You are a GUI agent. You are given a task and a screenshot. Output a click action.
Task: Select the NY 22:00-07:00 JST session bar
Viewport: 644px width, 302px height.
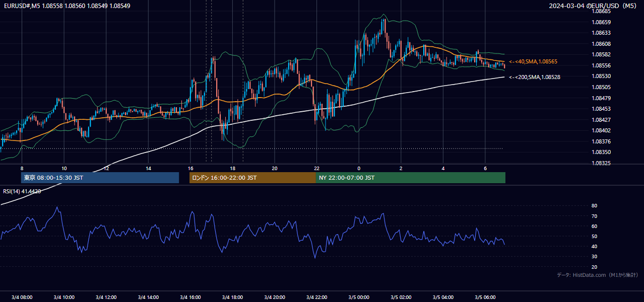tap(411, 178)
